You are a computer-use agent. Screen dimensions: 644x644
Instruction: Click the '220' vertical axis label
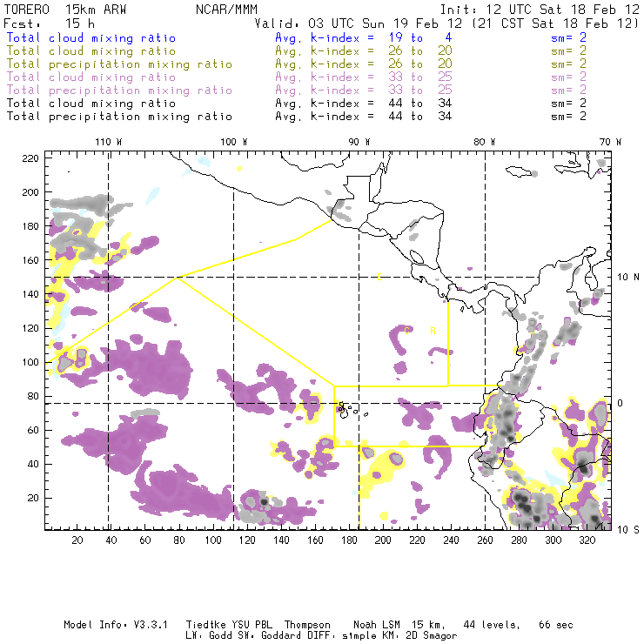click(30, 158)
